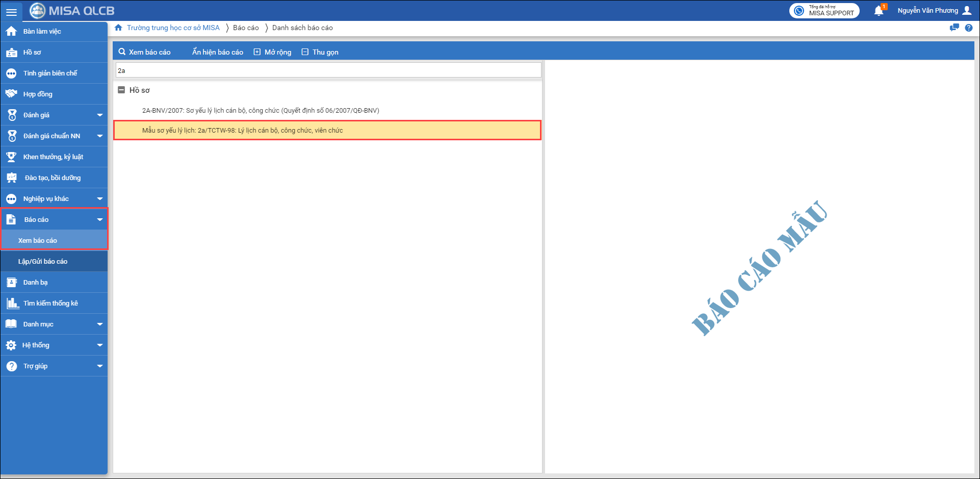This screenshot has height=479, width=980.
Task: Click the MISA SUPPORT phone badge
Action: (824, 11)
